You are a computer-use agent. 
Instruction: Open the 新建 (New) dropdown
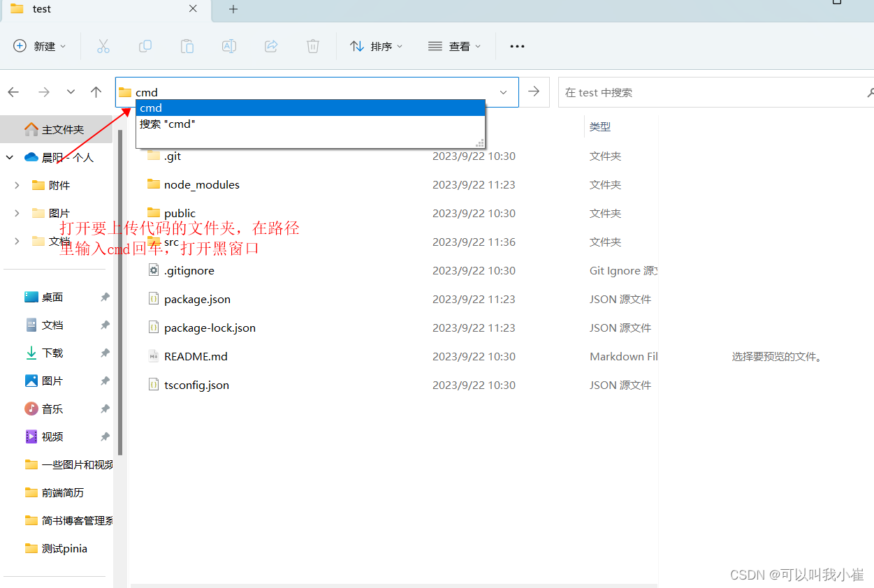click(x=40, y=46)
